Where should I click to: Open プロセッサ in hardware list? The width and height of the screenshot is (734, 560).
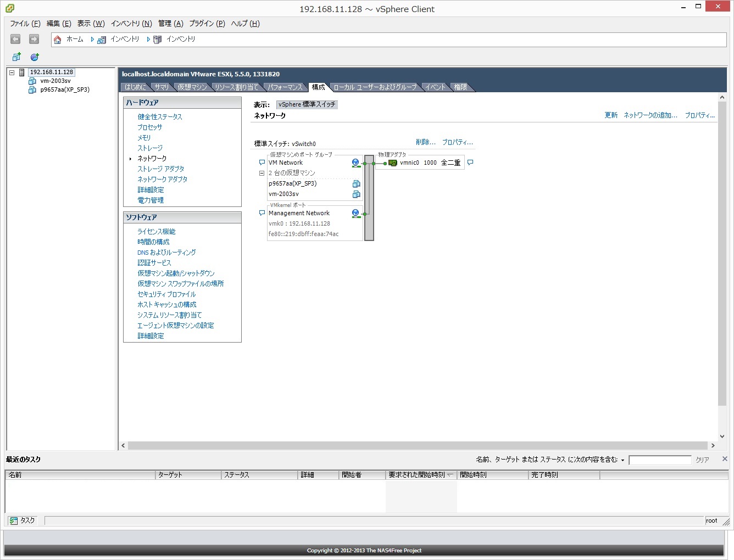click(150, 127)
